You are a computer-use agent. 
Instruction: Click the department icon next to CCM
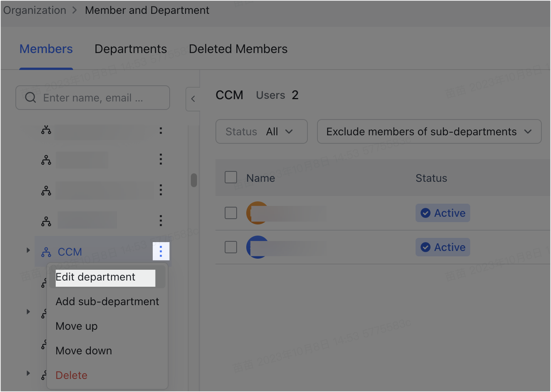[x=46, y=252]
